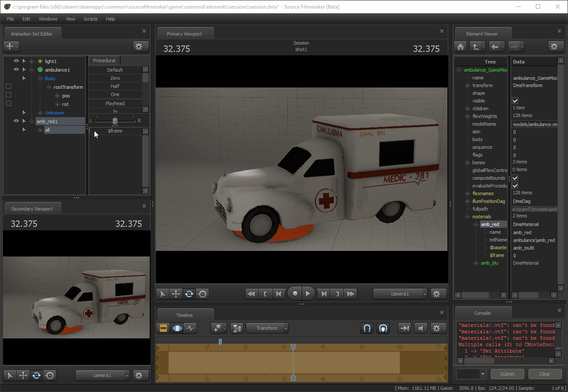Switch to the Graph Editor mode

click(190, 328)
